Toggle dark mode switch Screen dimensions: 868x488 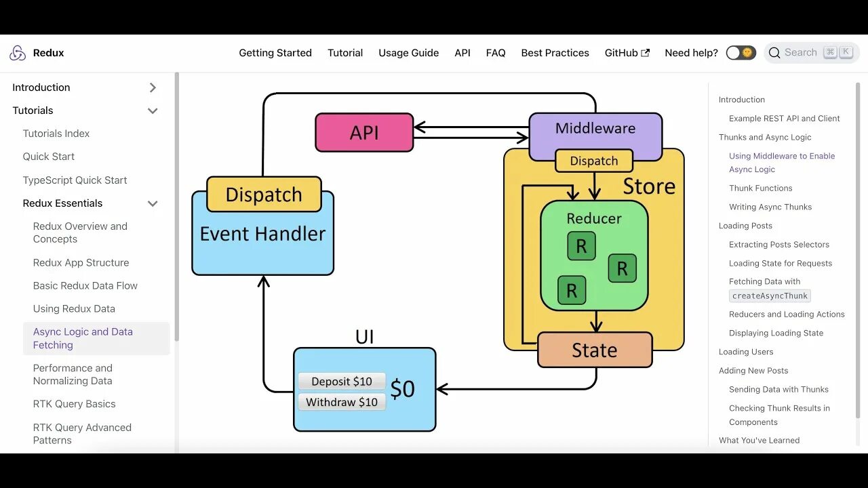[x=741, y=53]
